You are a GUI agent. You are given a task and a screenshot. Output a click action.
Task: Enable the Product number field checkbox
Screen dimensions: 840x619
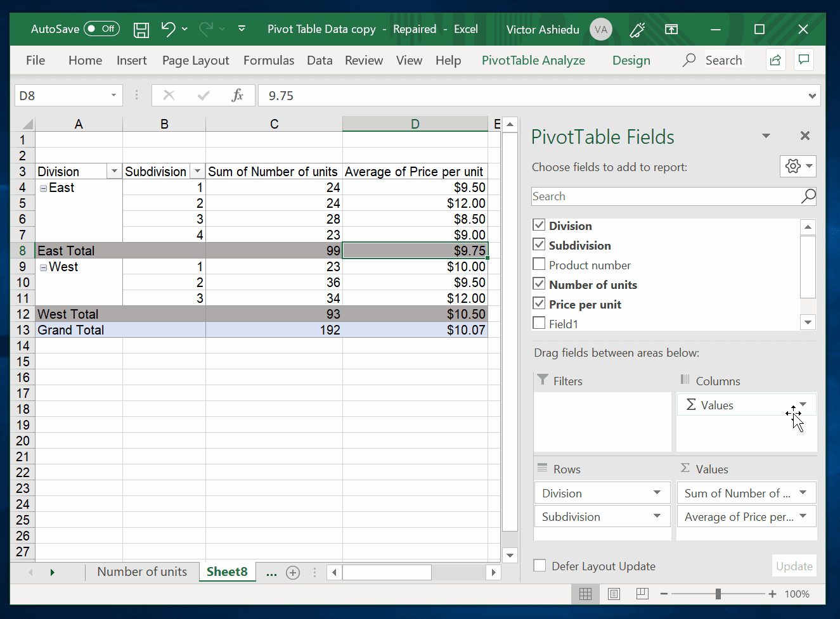point(538,265)
